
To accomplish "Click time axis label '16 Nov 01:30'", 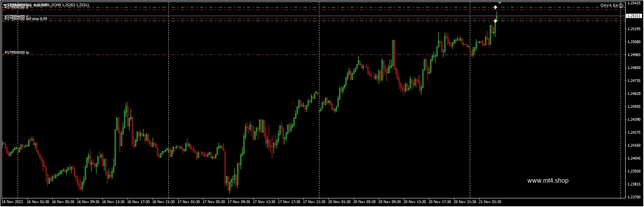I will point(38,202).
